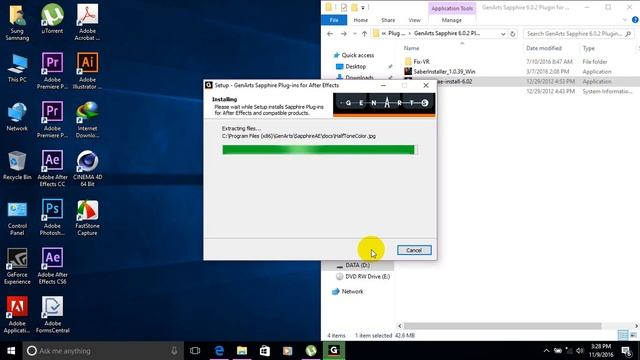640x360 pixels.
Task: Select Quick access in the navigation pane
Action: click(358, 55)
